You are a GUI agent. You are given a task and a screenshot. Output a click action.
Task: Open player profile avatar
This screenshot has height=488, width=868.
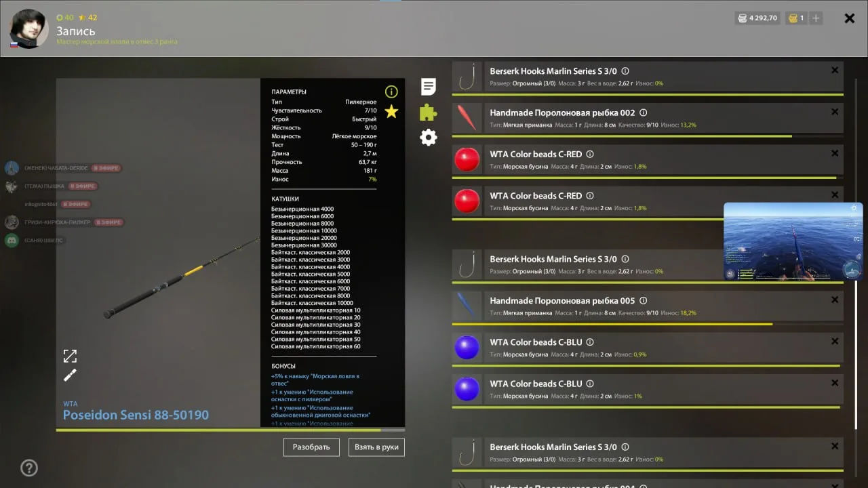click(28, 28)
